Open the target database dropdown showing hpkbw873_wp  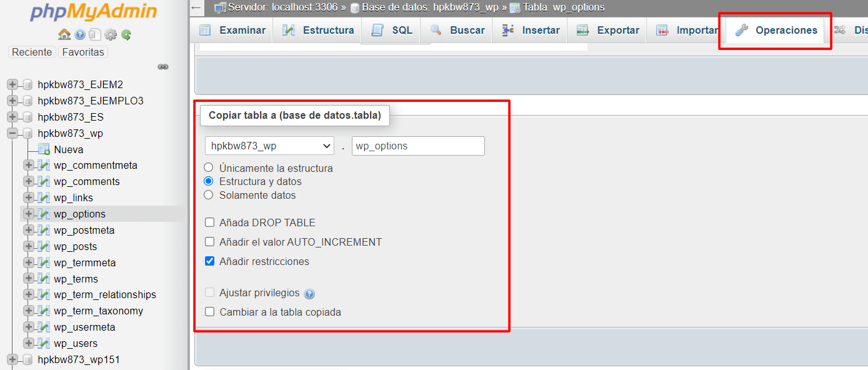(x=269, y=145)
